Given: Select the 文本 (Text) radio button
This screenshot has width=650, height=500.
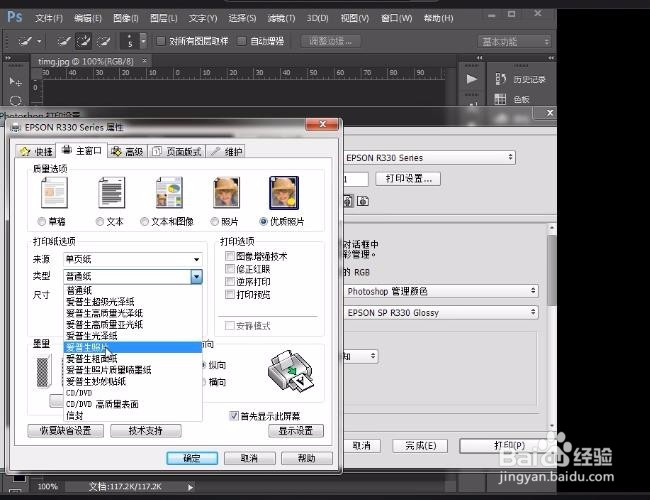Looking at the screenshot, I should (x=99, y=222).
